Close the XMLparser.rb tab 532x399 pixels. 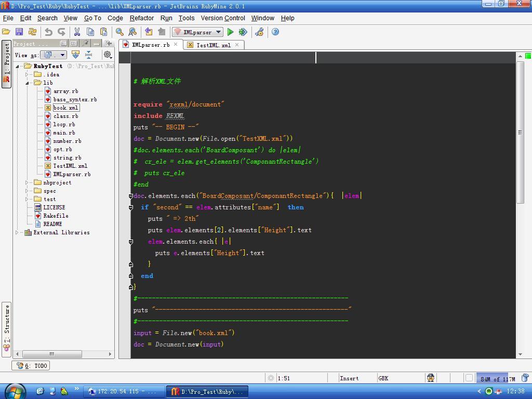tap(176, 44)
